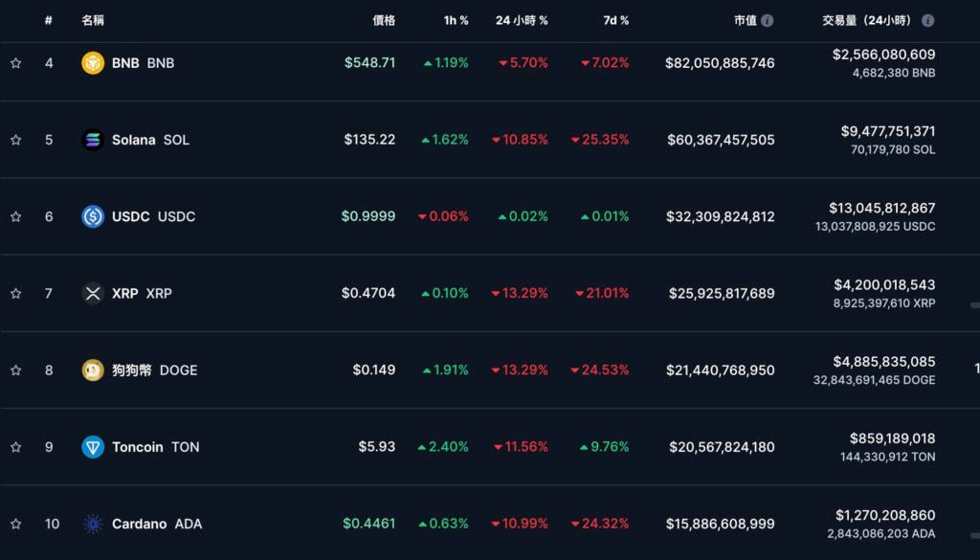Click the BNB coin logo icon

93,63
